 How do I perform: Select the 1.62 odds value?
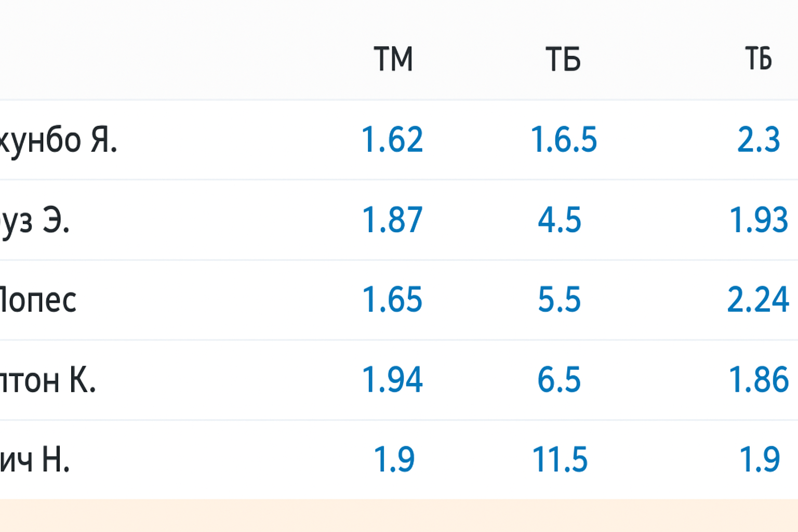point(392,140)
